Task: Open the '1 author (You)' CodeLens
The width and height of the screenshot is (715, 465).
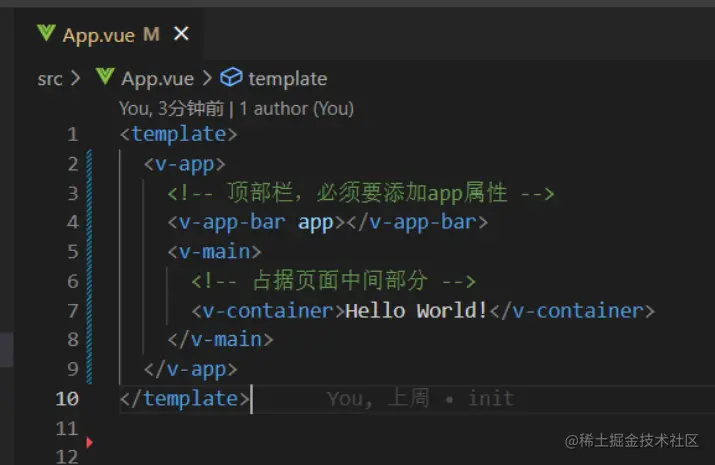Action: (296, 108)
